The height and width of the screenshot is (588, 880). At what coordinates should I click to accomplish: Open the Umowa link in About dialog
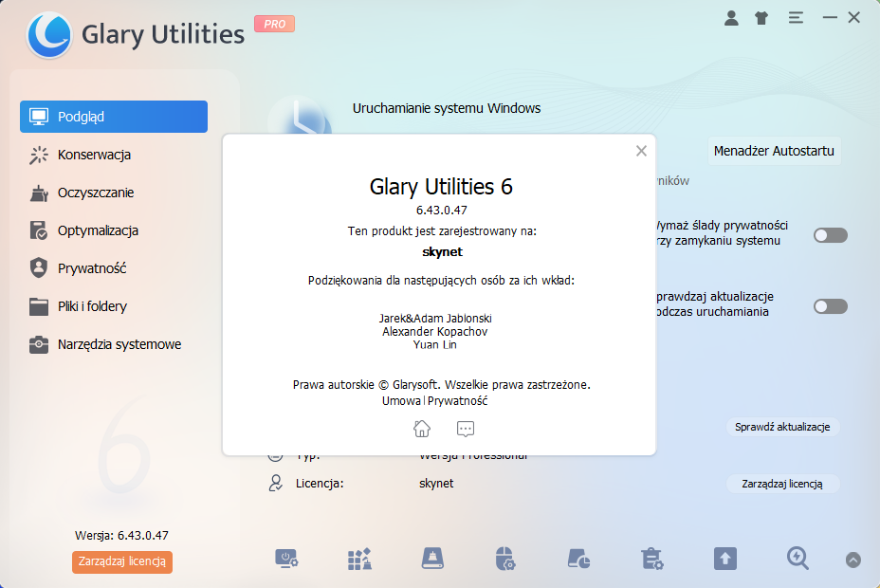pos(401,400)
